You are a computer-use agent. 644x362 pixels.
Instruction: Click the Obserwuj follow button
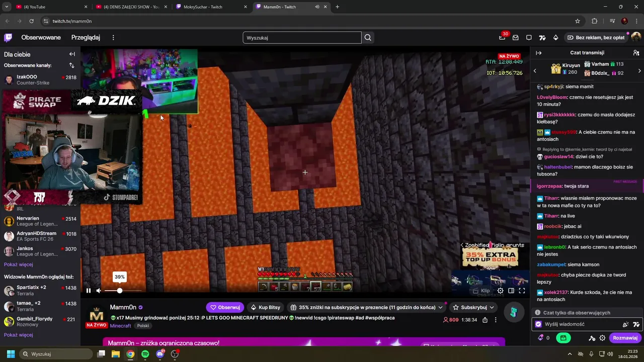click(225, 307)
